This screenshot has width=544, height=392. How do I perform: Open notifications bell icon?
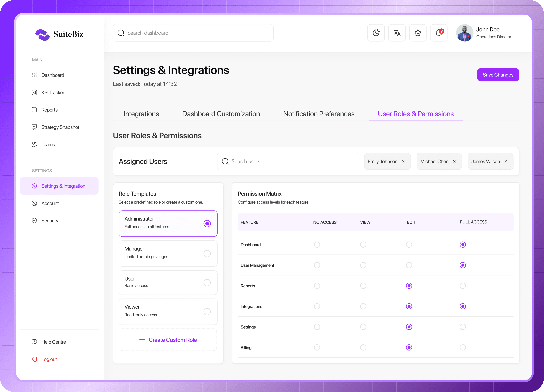point(438,33)
